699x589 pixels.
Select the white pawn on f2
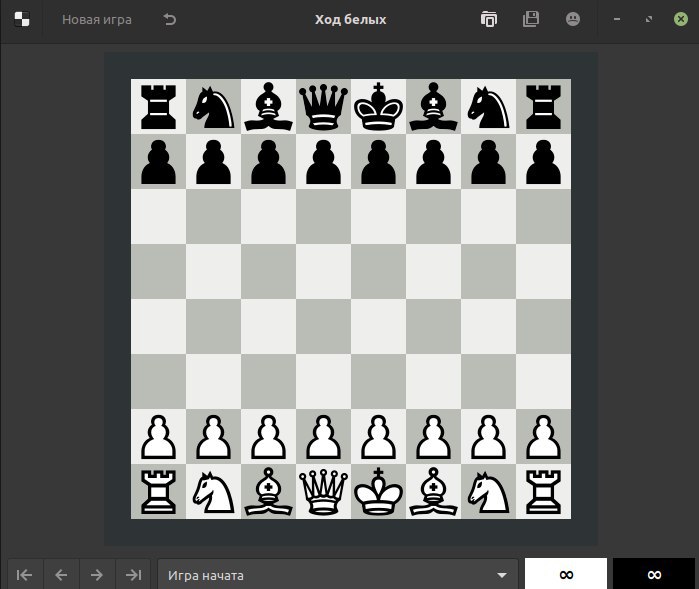click(433, 437)
